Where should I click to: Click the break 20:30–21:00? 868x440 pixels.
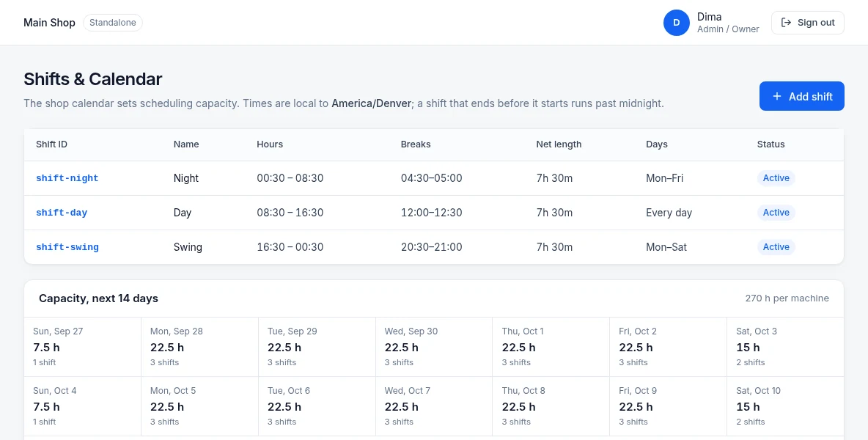(431, 247)
